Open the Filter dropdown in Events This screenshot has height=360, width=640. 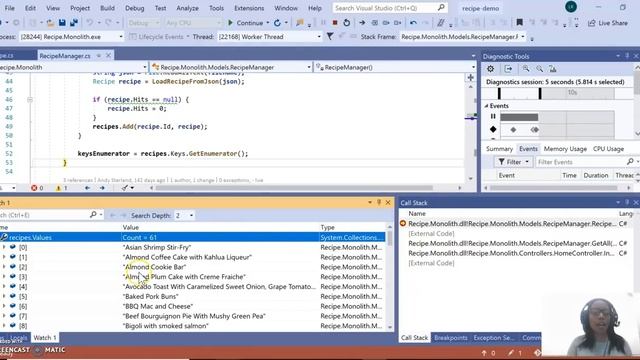coord(513,162)
